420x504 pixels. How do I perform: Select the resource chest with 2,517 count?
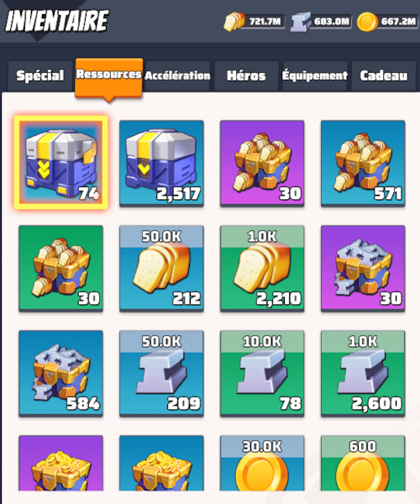[161, 164]
